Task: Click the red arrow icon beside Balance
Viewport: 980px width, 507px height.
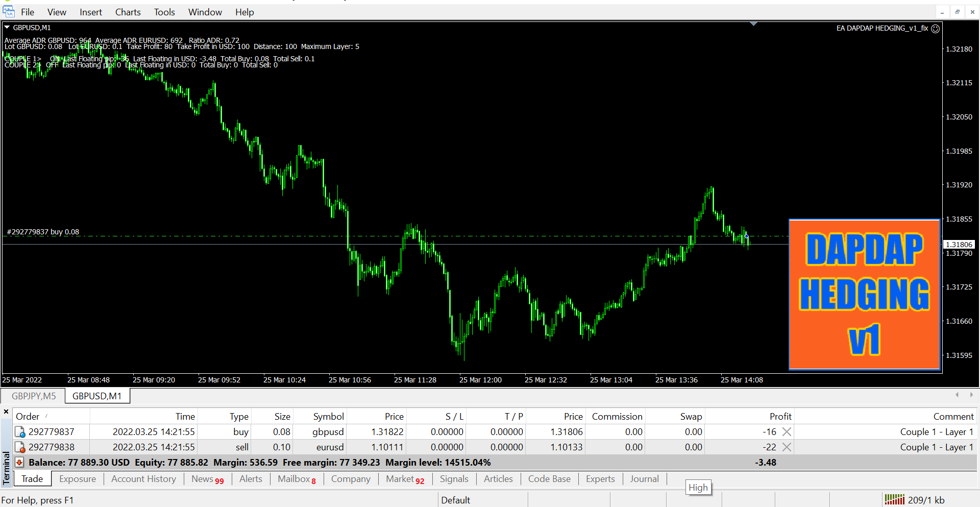Action: [19, 463]
